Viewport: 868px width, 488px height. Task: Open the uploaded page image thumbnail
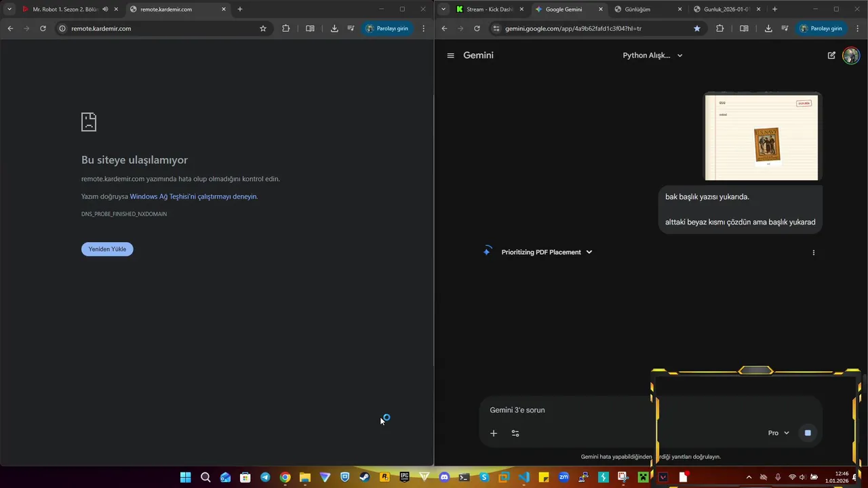coord(762,136)
